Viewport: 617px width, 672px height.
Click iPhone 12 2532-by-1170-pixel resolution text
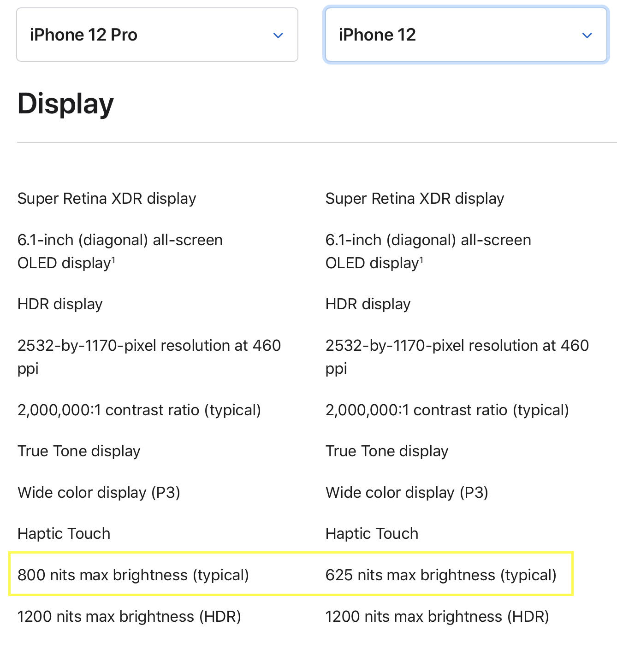pyautogui.click(x=457, y=357)
